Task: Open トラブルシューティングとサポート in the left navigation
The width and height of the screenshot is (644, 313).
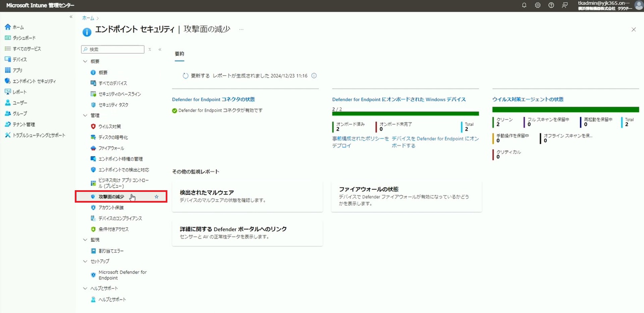Action: (x=35, y=135)
